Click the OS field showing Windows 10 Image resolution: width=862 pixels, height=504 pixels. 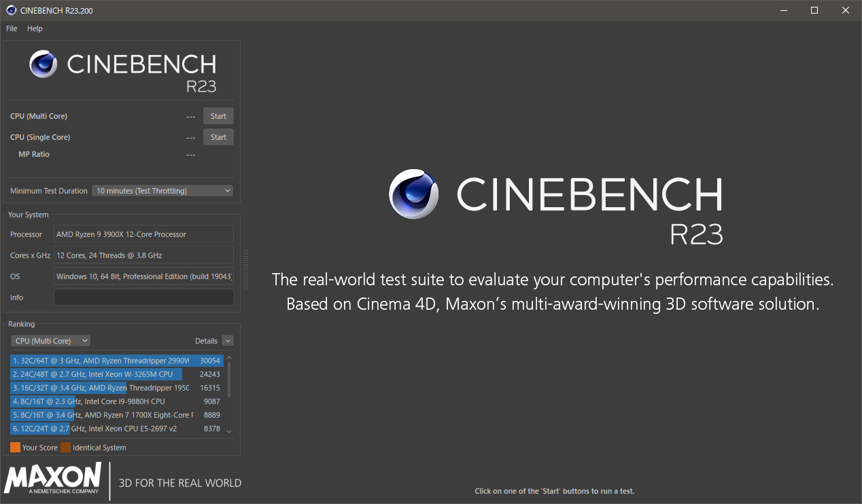pos(143,276)
